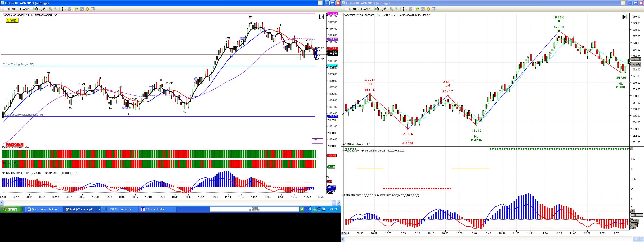The width and height of the screenshot is (644, 242).
Task: Open chart style candlestick menu in left chart
Action: [37, 9]
